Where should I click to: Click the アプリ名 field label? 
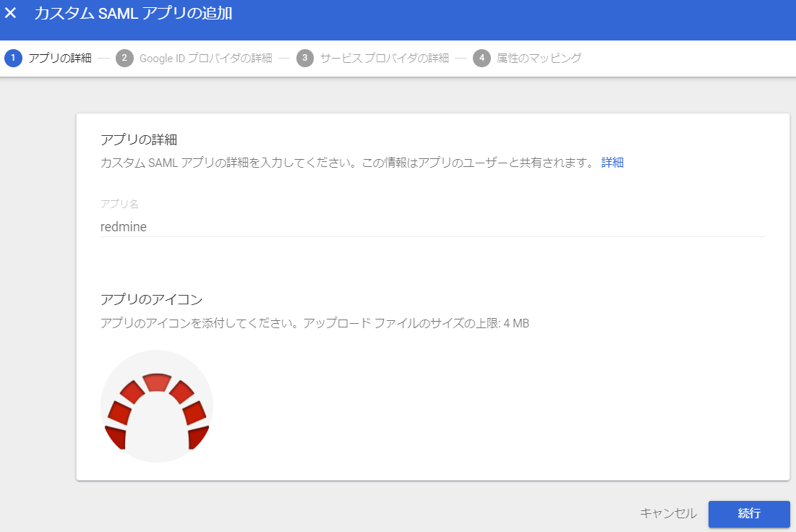[x=119, y=204]
